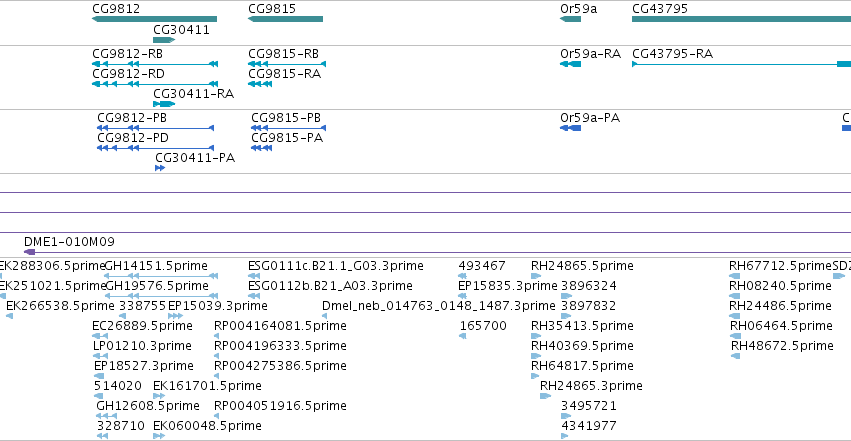
Task: Select the CG30411-RA transcript glyph
Action: [164, 104]
